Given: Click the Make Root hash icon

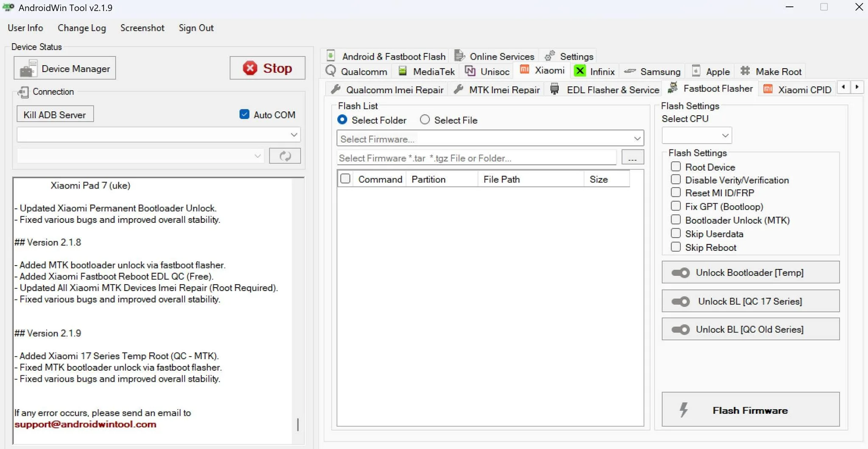Looking at the screenshot, I should click(745, 71).
